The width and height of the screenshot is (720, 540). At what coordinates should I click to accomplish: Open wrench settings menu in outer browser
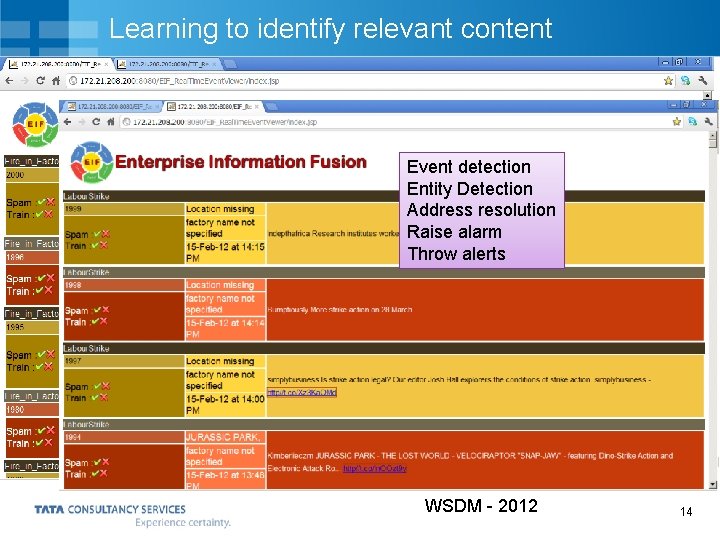[703, 81]
